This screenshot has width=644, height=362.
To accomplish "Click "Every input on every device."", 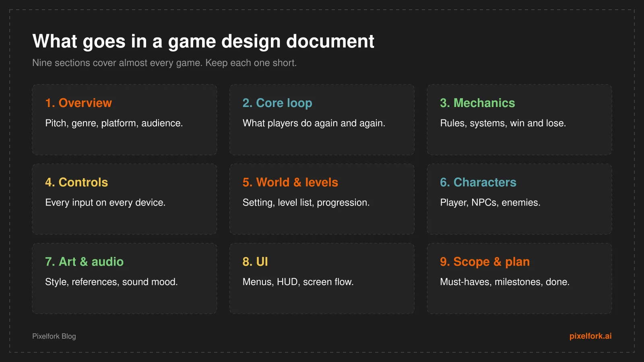I will click(x=105, y=203).
